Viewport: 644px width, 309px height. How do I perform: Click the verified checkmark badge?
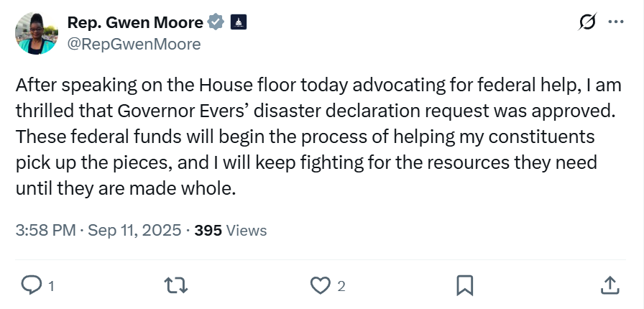(x=216, y=22)
